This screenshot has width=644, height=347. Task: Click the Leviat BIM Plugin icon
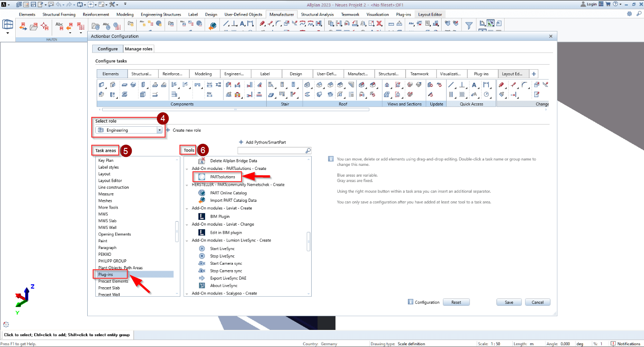(x=202, y=216)
